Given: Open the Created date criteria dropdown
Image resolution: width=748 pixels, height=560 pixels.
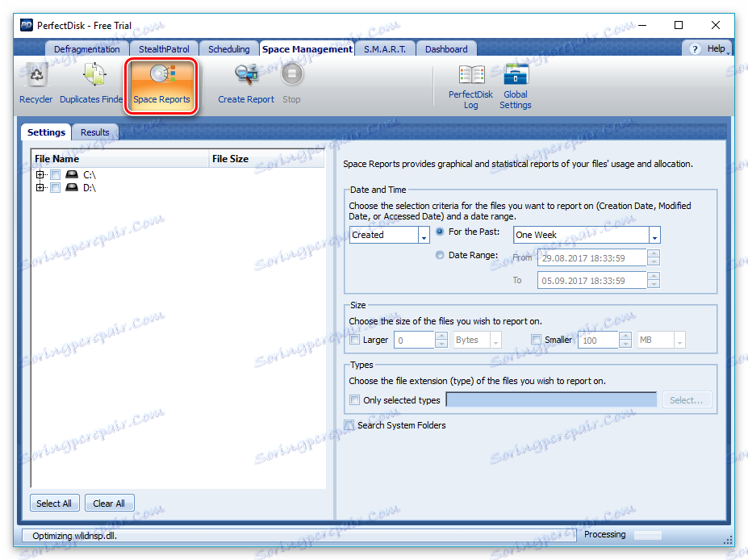Looking at the screenshot, I should 424,235.
